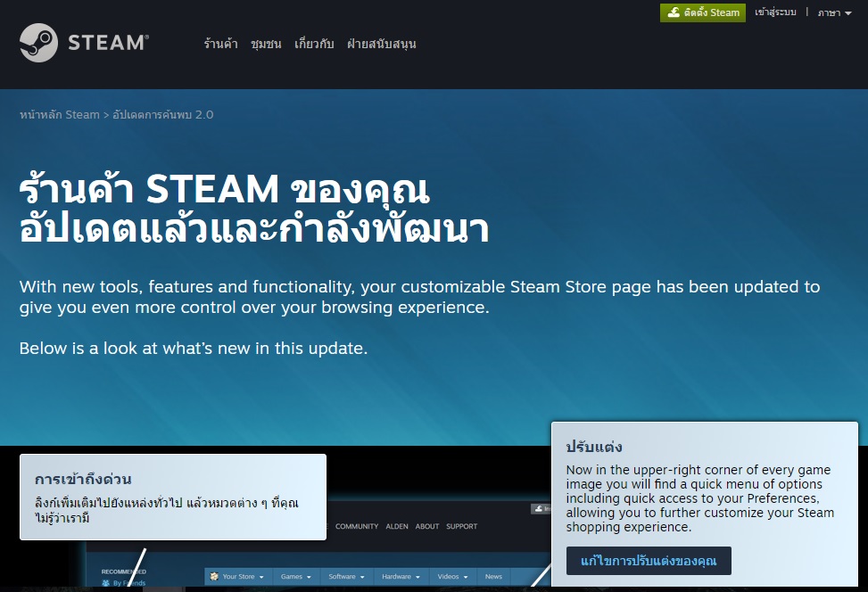This screenshot has width=868, height=592.
Task: Click the download icon on ติดตั้ง Steam
Action: (674, 12)
